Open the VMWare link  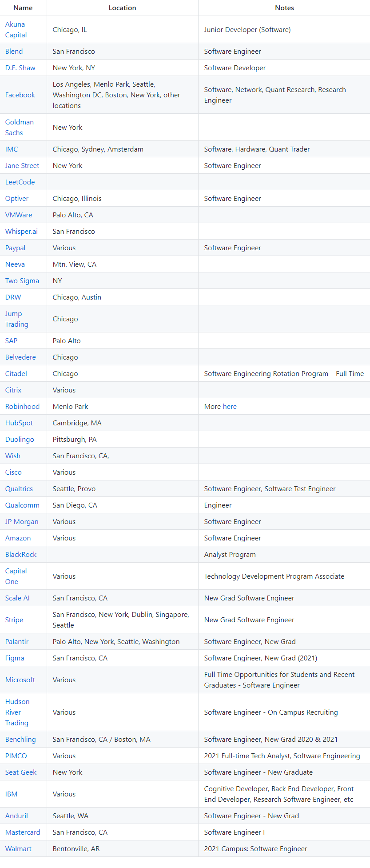click(19, 215)
